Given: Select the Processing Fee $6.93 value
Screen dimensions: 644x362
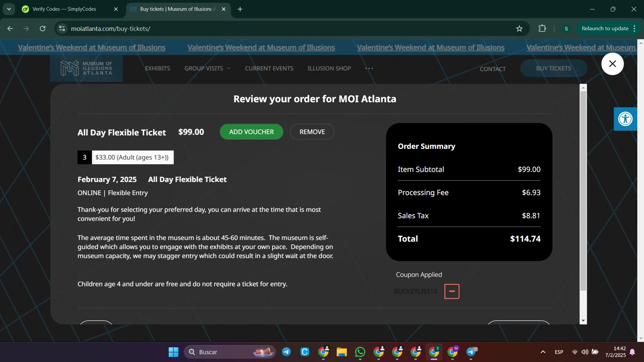Looking at the screenshot, I should click(531, 193).
